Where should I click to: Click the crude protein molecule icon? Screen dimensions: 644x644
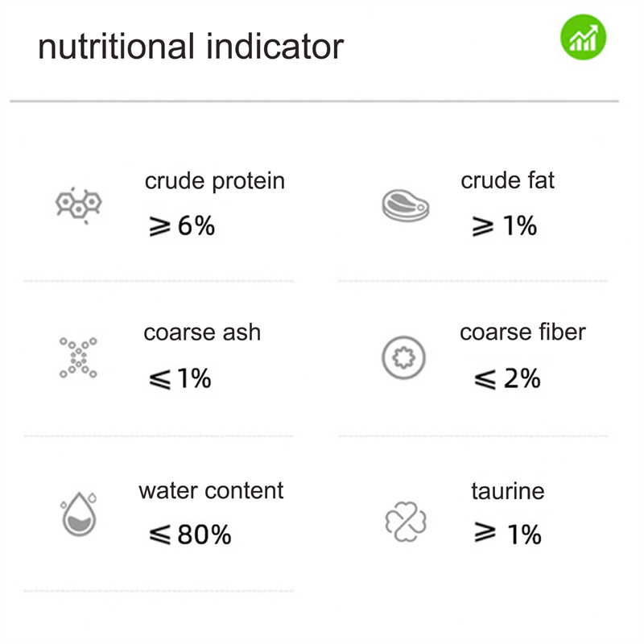(x=78, y=204)
